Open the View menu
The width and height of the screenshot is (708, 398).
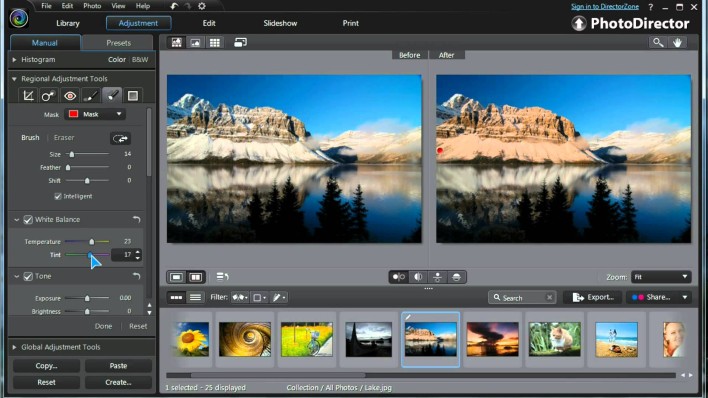(118, 6)
